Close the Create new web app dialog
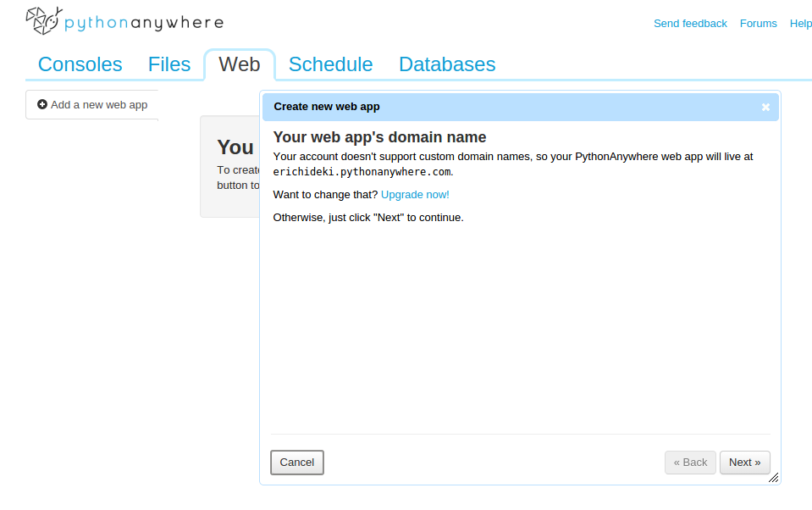The width and height of the screenshot is (812, 510). [x=765, y=108]
